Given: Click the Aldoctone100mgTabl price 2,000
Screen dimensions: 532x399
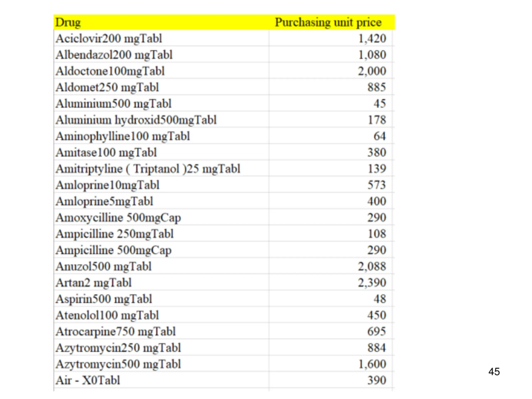Looking at the screenshot, I should [x=372, y=71].
